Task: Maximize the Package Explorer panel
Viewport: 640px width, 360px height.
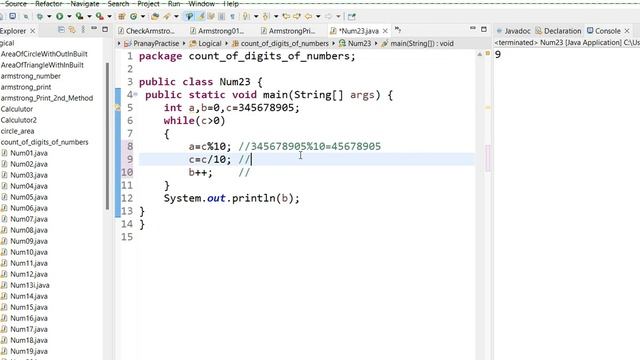Action: 105,29
